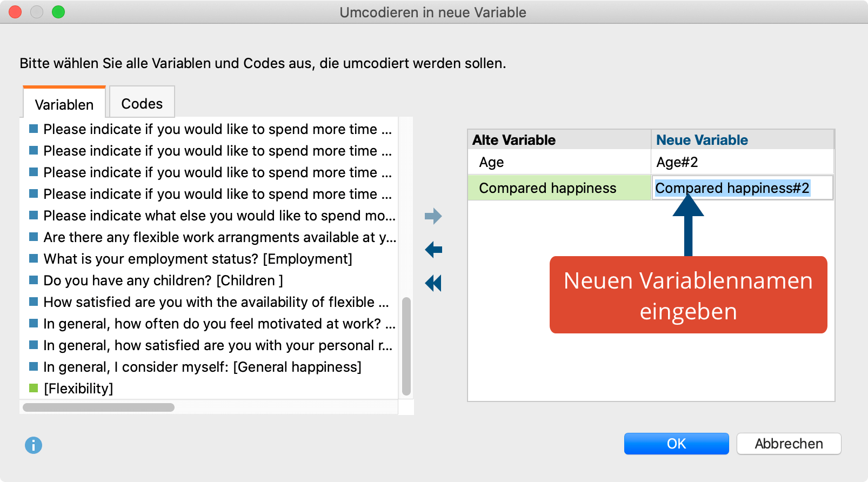Confirm with the OK button
The width and height of the screenshot is (868, 482).
tap(676, 444)
